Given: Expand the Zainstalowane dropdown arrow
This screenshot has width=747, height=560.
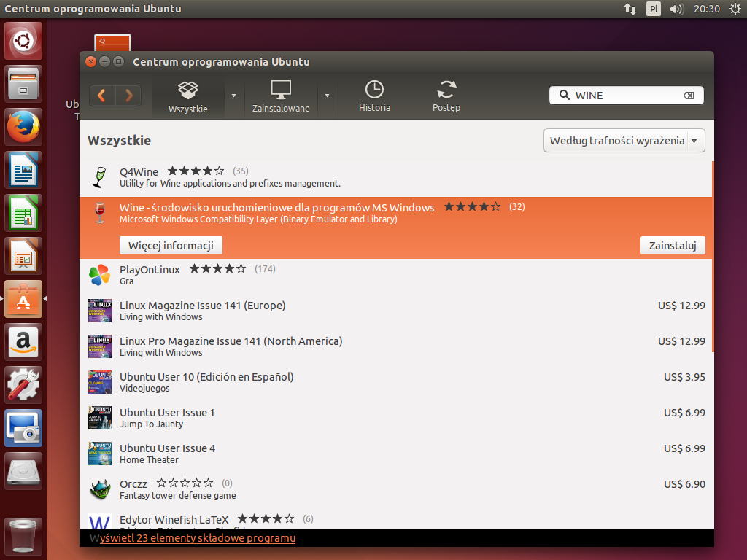Looking at the screenshot, I should [x=327, y=96].
